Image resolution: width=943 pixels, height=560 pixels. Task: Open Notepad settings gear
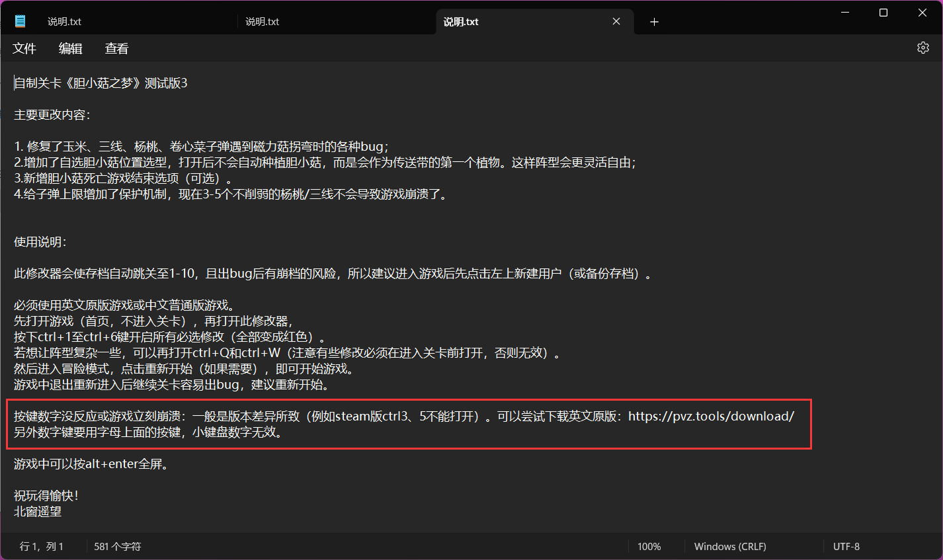[923, 48]
